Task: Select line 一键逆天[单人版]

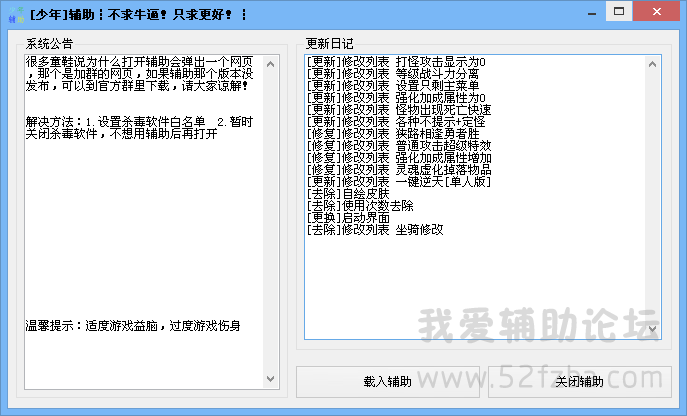Action: coord(399,181)
